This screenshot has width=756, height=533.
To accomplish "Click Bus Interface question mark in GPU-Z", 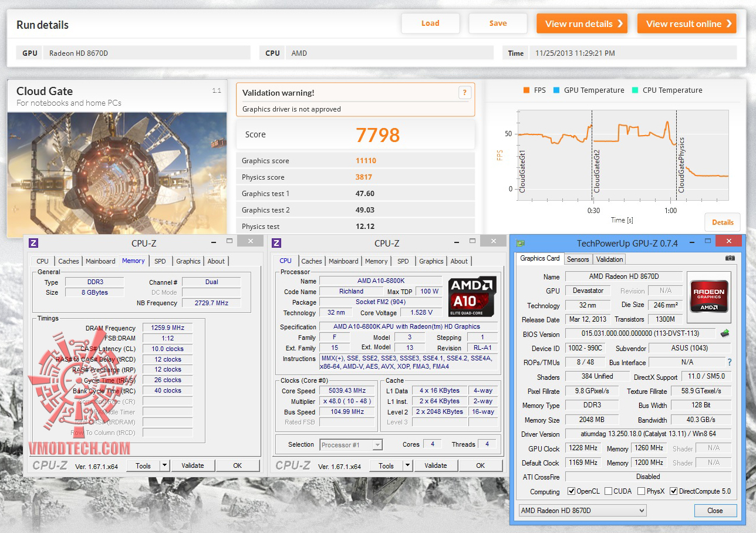I will pyautogui.click(x=730, y=362).
